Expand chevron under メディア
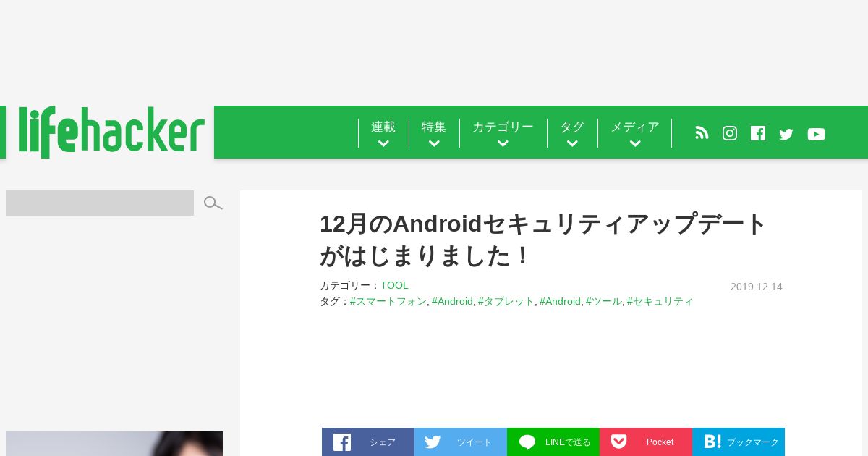Image resolution: width=868 pixels, height=456 pixels. (x=635, y=144)
